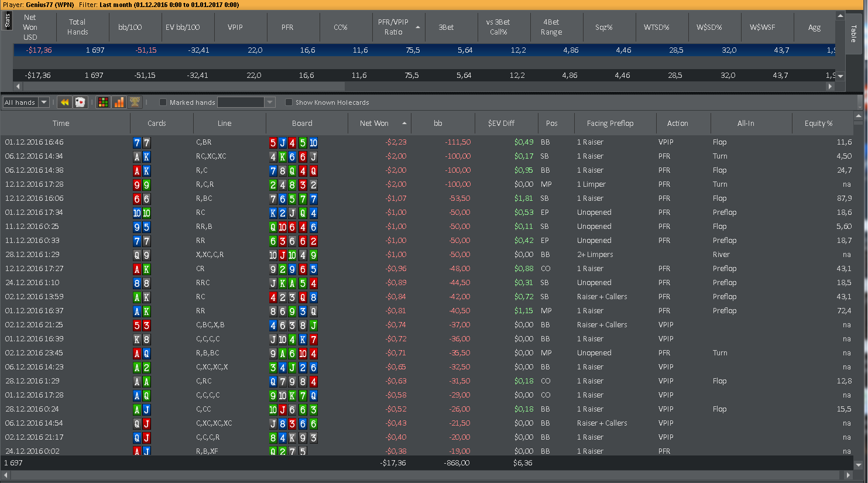Open the orange bar chart icon
Image resolution: width=868 pixels, height=483 pixels.
(119, 102)
